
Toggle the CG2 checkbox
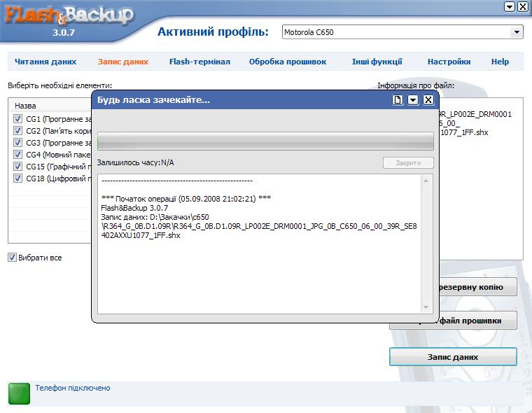click(x=17, y=131)
